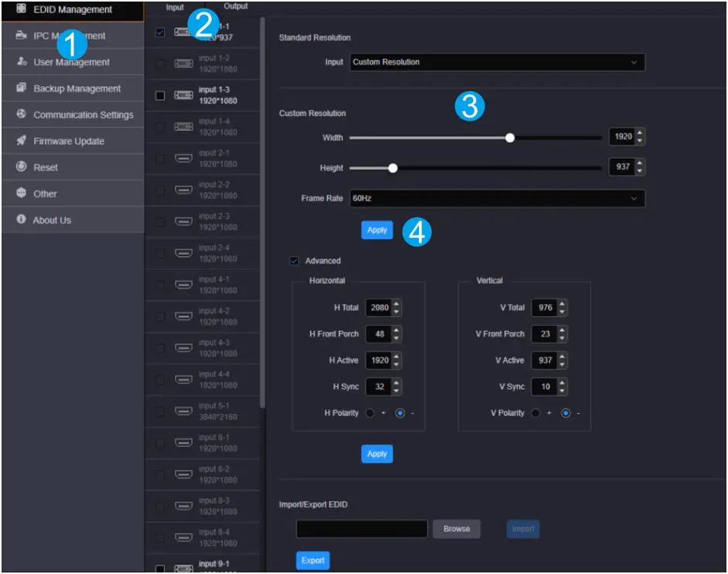Select positive V Polarity radio button
Image resolution: width=728 pixels, height=574 pixels.
pos(536,413)
